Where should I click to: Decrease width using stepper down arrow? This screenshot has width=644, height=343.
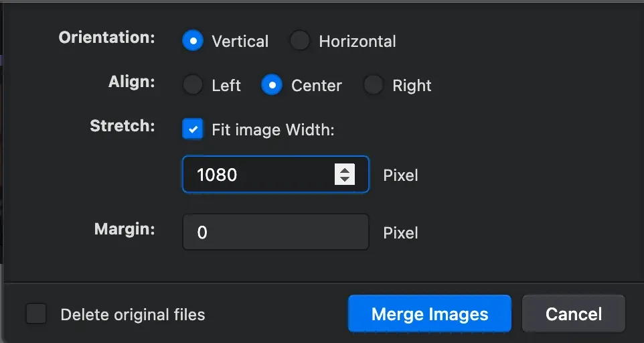pyautogui.click(x=345, y=180)
